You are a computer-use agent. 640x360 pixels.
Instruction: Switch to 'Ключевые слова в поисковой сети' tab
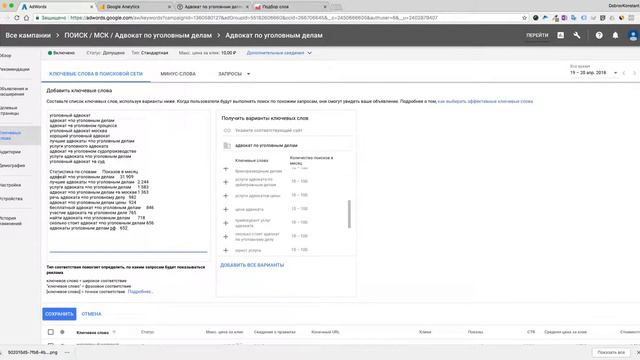(x=96, y=74)
